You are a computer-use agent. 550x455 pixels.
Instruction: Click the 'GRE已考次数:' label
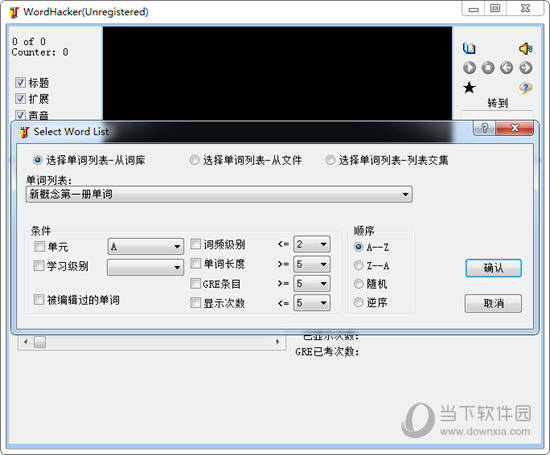327,352
